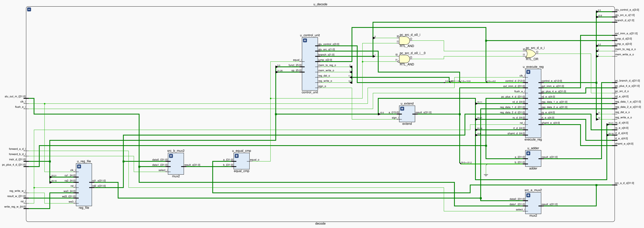Image resolution: width=644 pixels, height=228 pixels.
Task: Select the pc_src_d_o0_i__0 AND gate
Action: pyautogui.click(x=404, y=59)
